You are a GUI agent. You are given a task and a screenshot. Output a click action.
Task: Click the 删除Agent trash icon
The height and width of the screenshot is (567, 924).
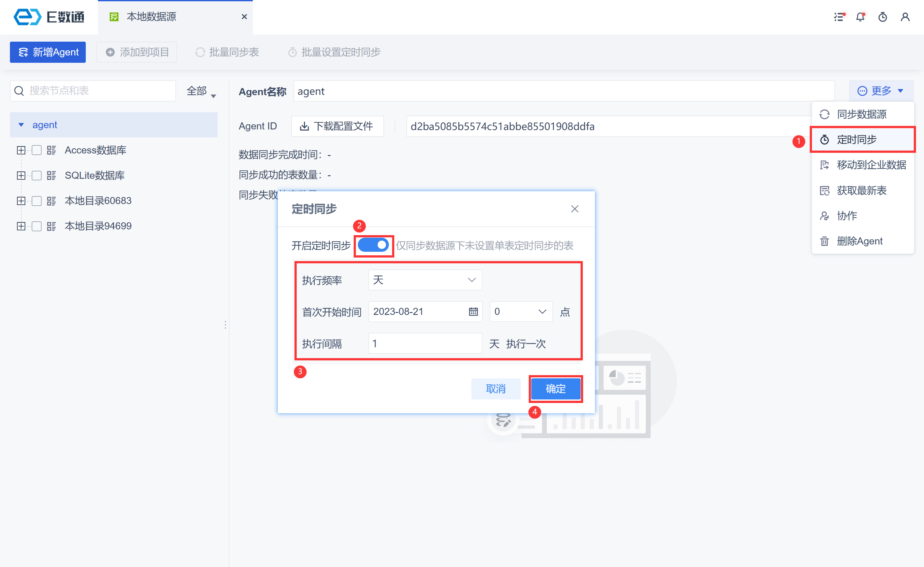824,241
